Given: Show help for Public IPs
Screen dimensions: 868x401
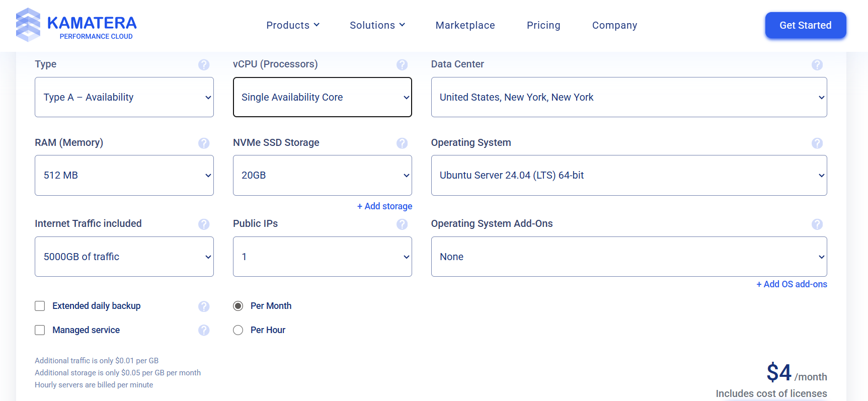Looking at the screenshot, I should [402, 224].
